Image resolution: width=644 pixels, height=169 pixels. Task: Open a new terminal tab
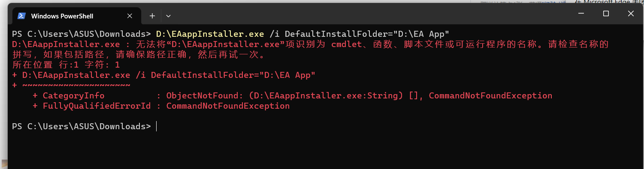point(152,16)
